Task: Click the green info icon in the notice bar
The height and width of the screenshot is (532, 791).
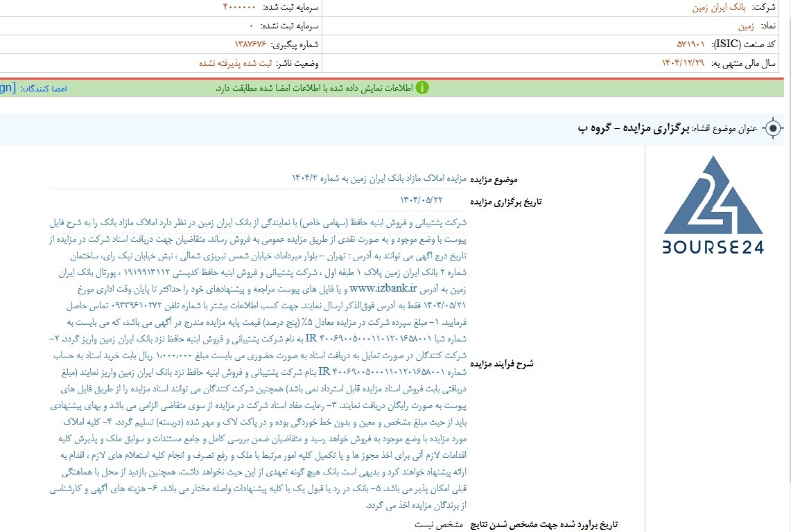Action: click(421, 88)
